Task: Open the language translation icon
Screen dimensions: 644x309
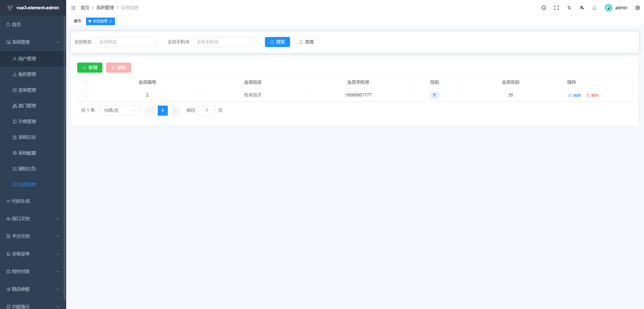Action: 582,8
